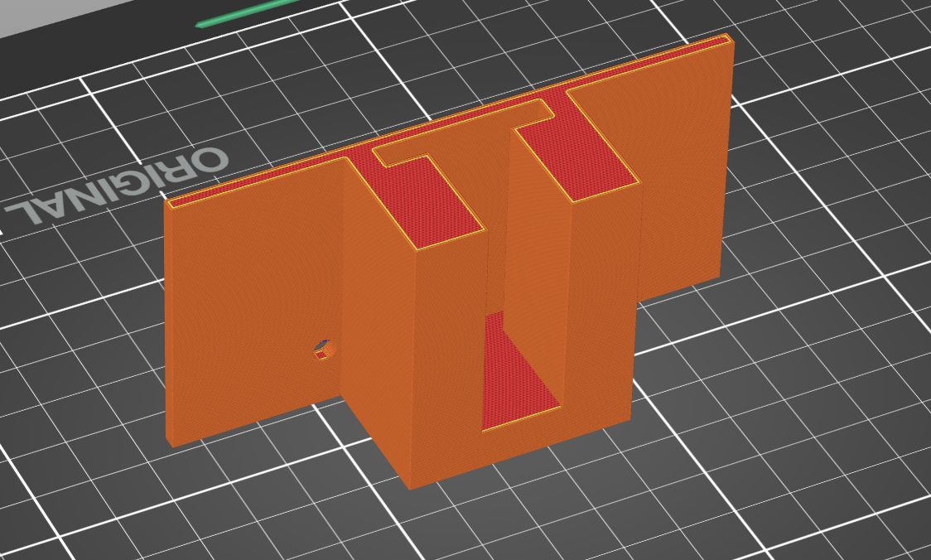Click the green line segment above the bed
The width and height of the screenshot is (931, 560).
[x=246, y=13]
